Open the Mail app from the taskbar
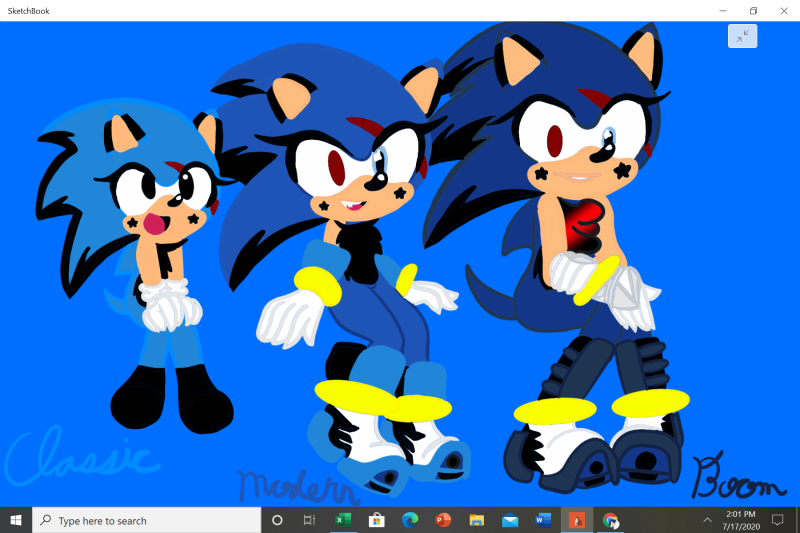This screenshot has height=533, width=800. click(x=510, y=520)
